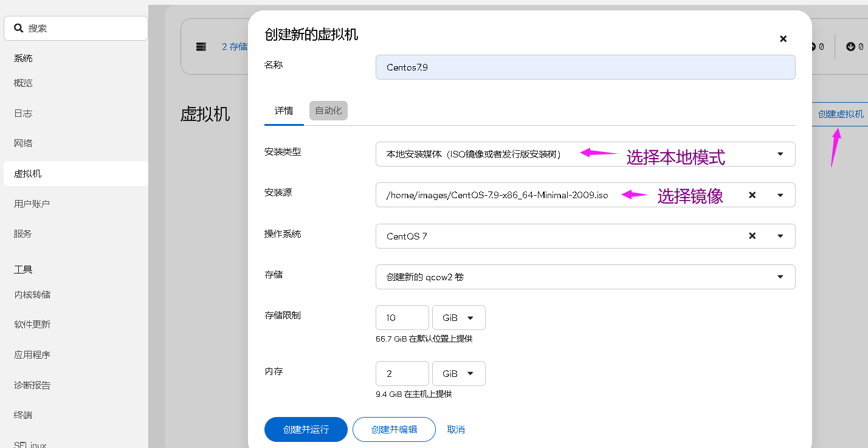Click the storage limit size input
Image resolution: width=868 pixels, height=448 pixels.
402,318
